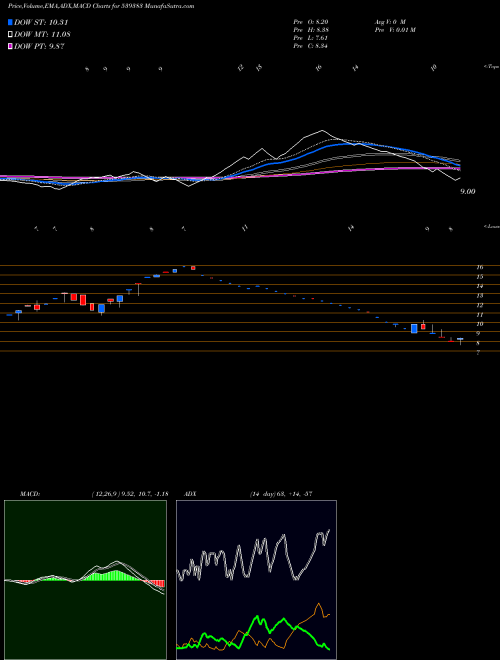The width and height of the screenshot is (500, 660).
Task: Click price axis label 7
Action: [478, 353]
